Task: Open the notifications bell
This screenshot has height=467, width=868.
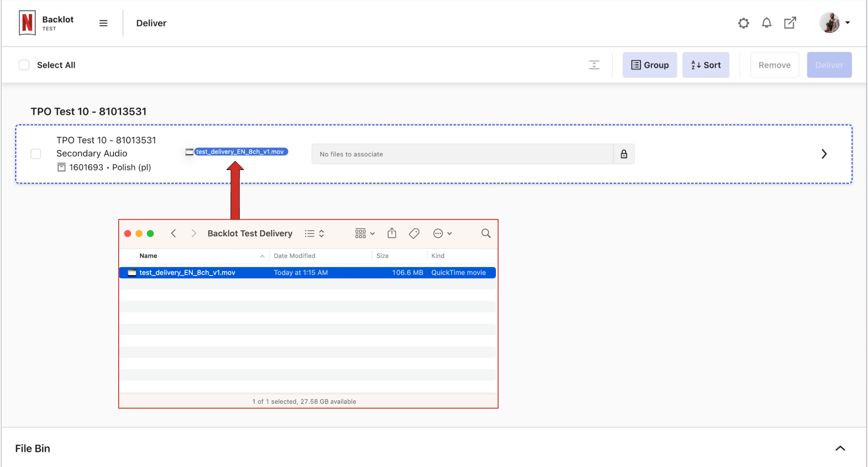Action: [x=766, y=23]
